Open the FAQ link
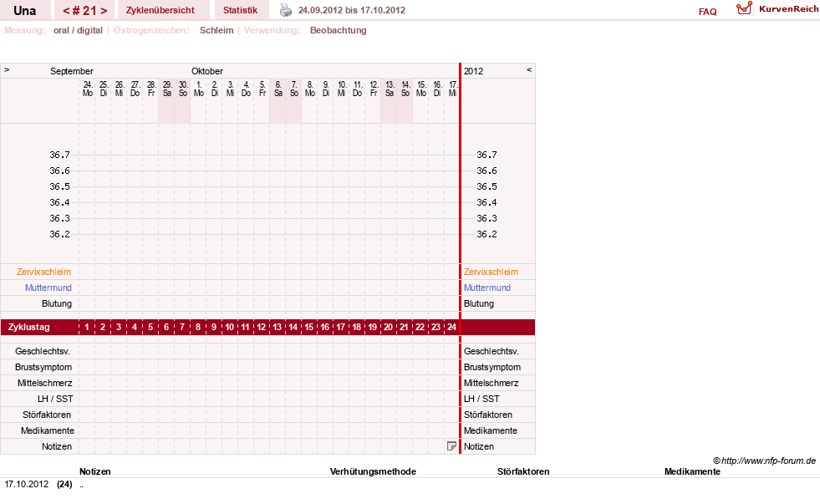This screenshot has width=820, height=504. (x=707, y=12)
